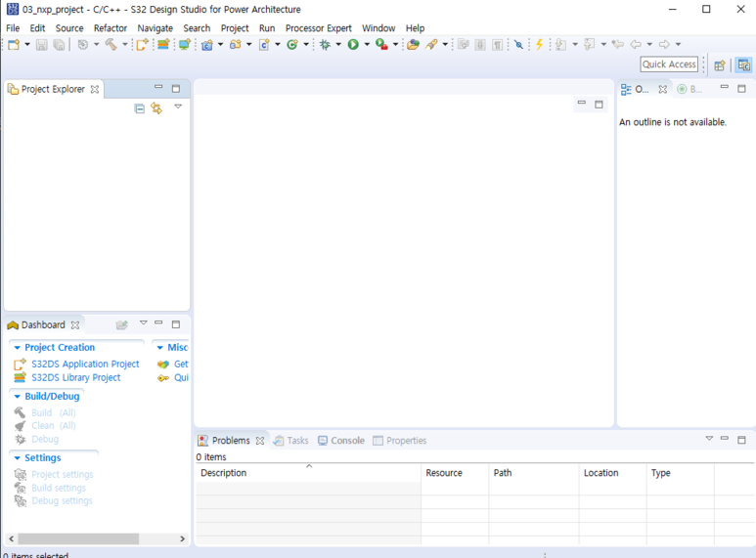Click the Next Annotation icon
The image size is (756, 558).
tap(560, 45)
